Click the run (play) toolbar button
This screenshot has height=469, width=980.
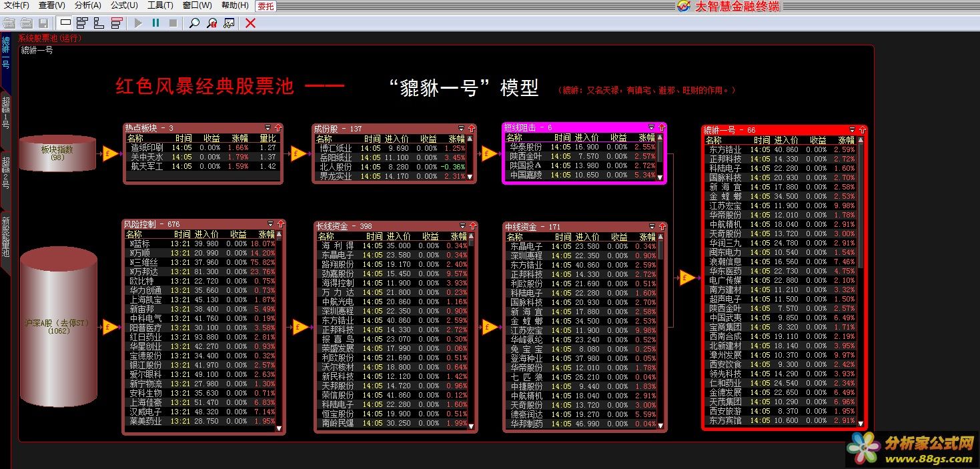point(138,23)
